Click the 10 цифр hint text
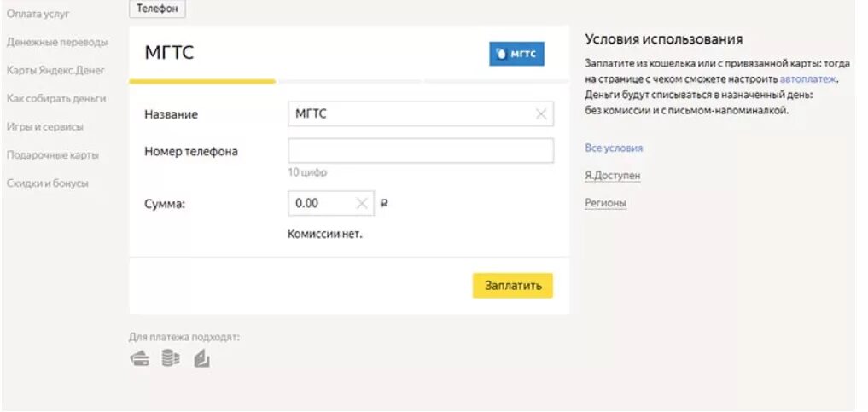Viewport: 868px width, 412px height. pyautogui.click(x=307, y=172)
